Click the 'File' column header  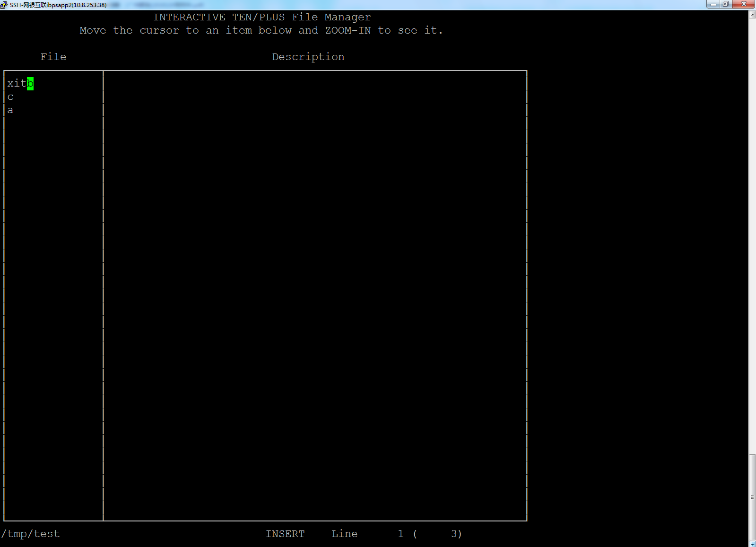[53, 57]
